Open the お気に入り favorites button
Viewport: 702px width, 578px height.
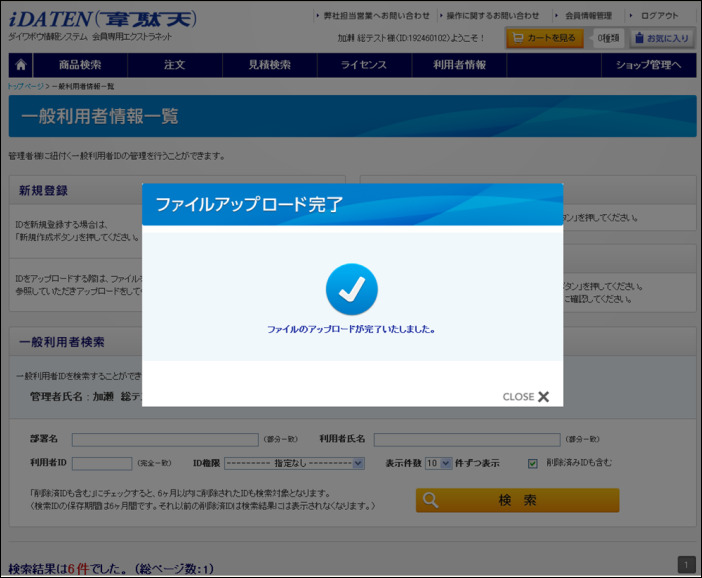click(x=661, y=38)
